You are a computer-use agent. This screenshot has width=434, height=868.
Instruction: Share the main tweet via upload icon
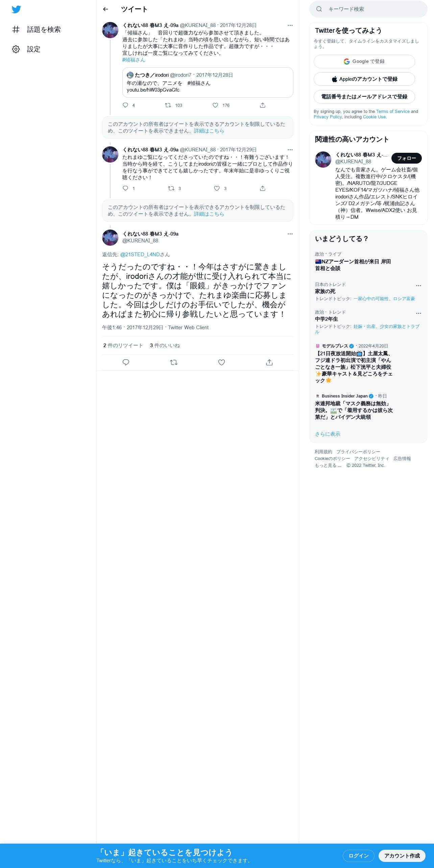(x=269, y=362)
